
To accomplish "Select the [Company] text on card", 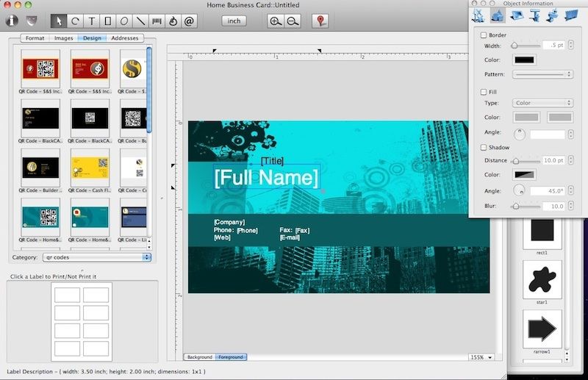I will (229, 222).
